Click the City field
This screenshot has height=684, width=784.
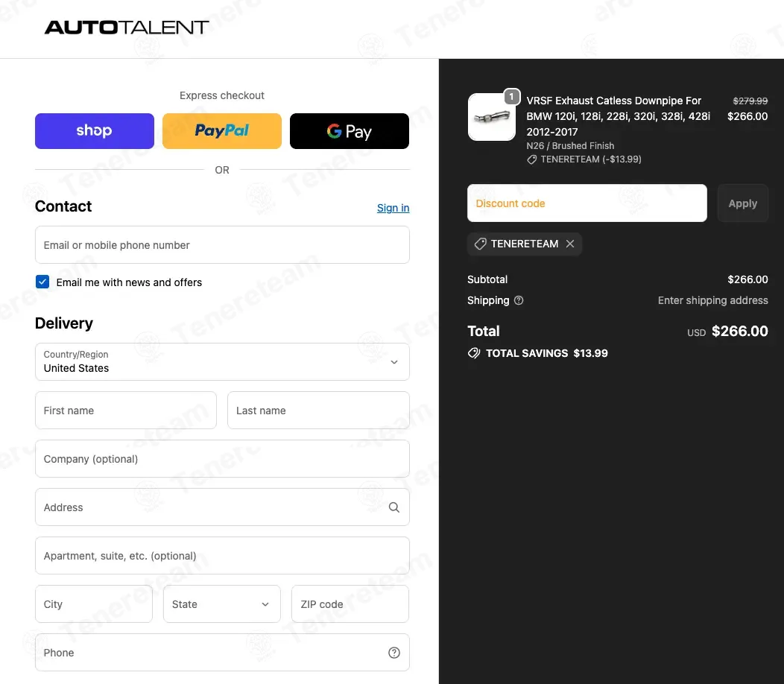pos(94,604)
